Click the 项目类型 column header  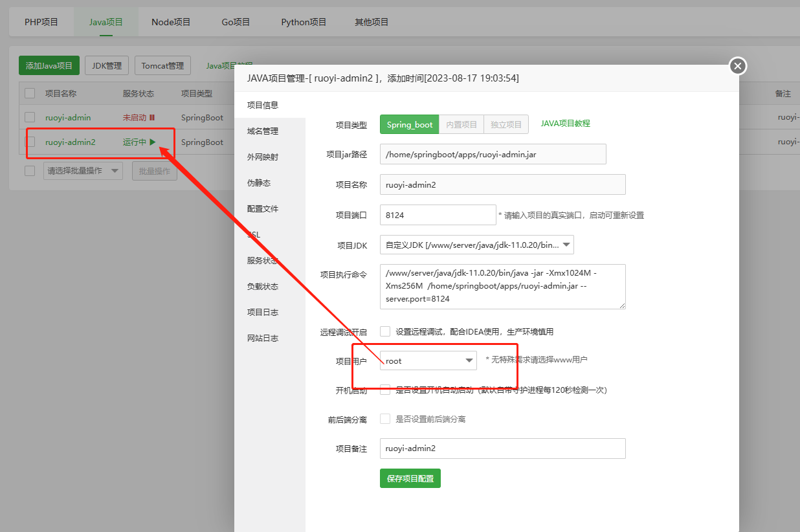click(197, 93)
